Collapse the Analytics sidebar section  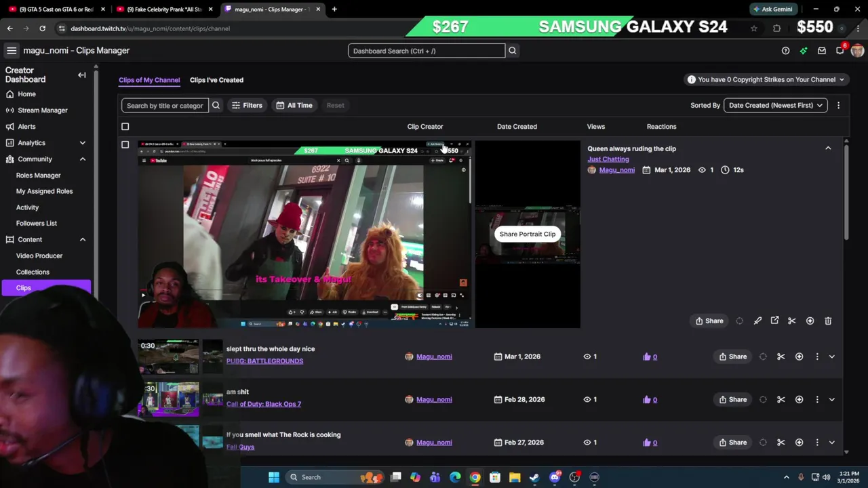pos(82,143)
